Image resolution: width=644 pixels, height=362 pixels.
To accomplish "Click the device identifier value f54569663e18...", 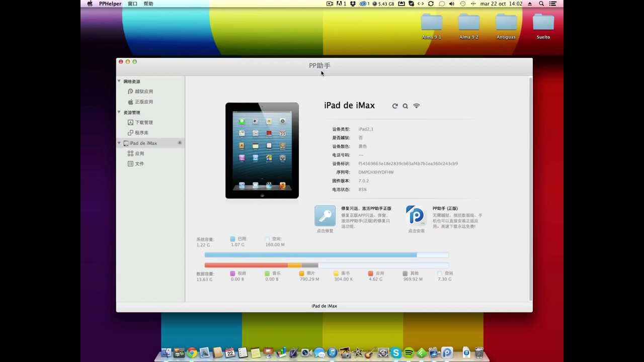I will 408,163.
